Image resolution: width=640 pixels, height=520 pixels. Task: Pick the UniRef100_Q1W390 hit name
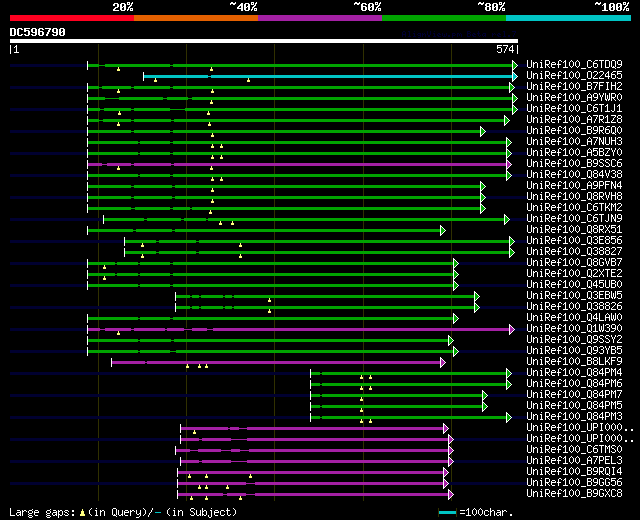[574, 329]
